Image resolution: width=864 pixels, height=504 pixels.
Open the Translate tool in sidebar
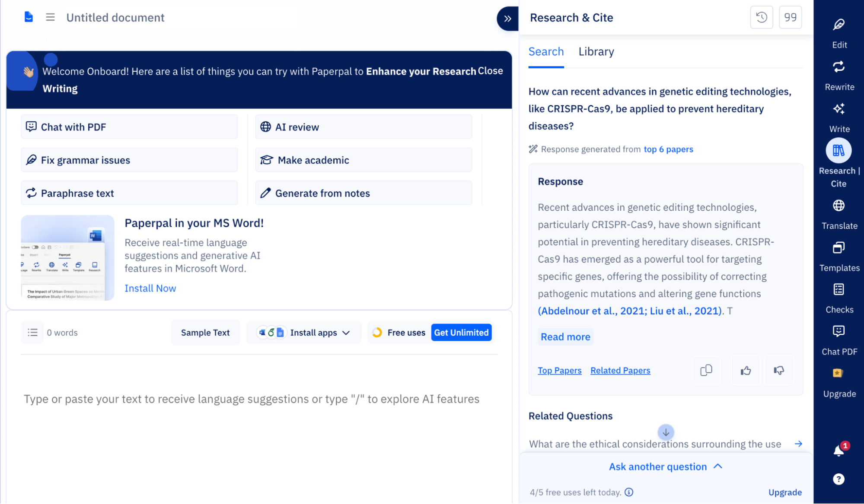839,214
